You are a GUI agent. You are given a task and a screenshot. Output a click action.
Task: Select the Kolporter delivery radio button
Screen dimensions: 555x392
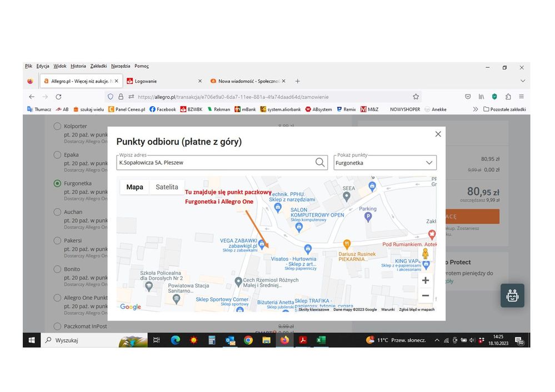(57, 126)
